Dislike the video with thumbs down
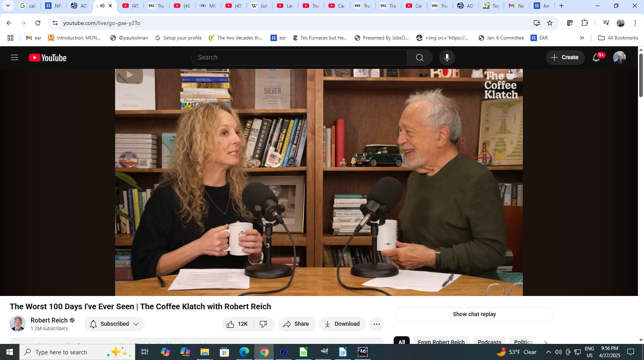Image resolution: width=644 pixels, height=360 pixels. (264, 324)
